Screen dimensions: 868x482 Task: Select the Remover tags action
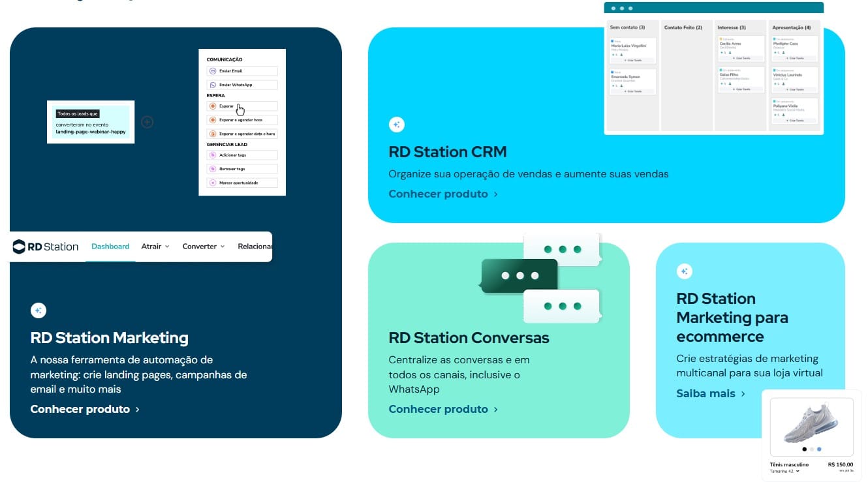coord(242,169)
